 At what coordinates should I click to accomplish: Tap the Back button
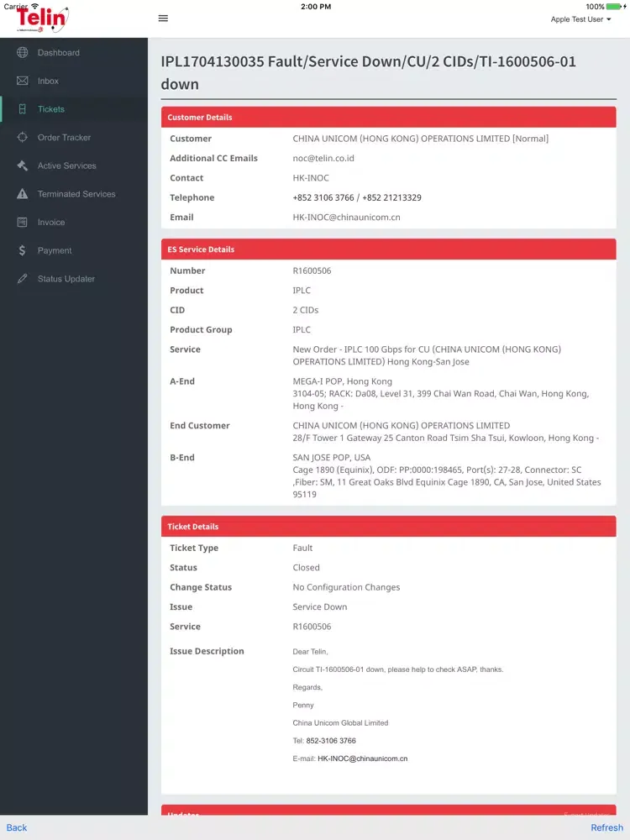(x=17, y=827)
